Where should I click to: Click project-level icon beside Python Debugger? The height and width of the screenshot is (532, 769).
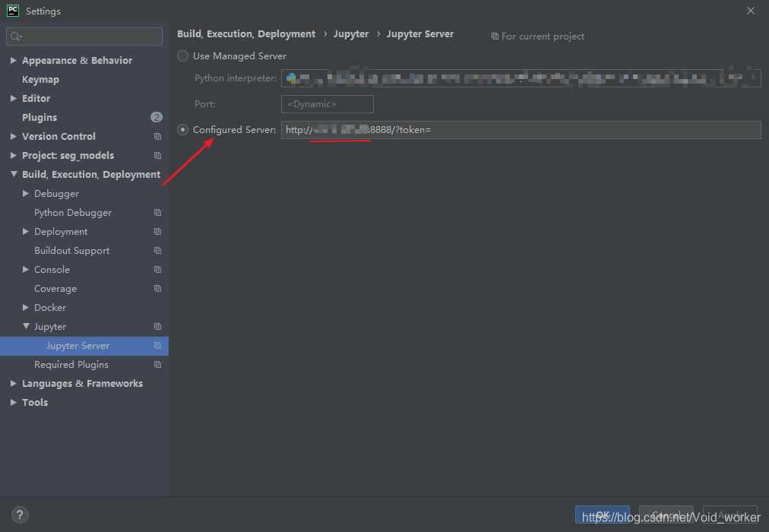click(x=157, y=212)
